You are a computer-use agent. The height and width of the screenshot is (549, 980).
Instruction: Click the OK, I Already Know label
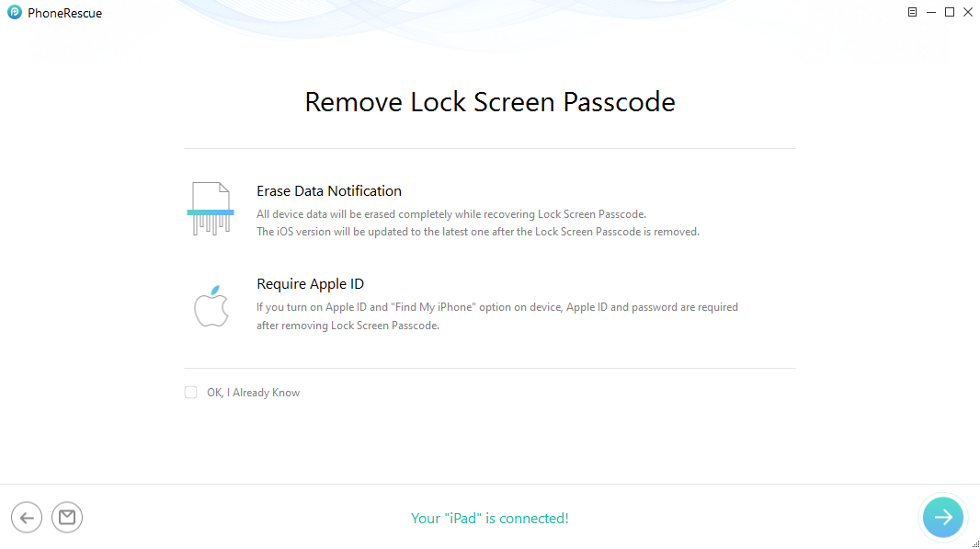(253, 393)
